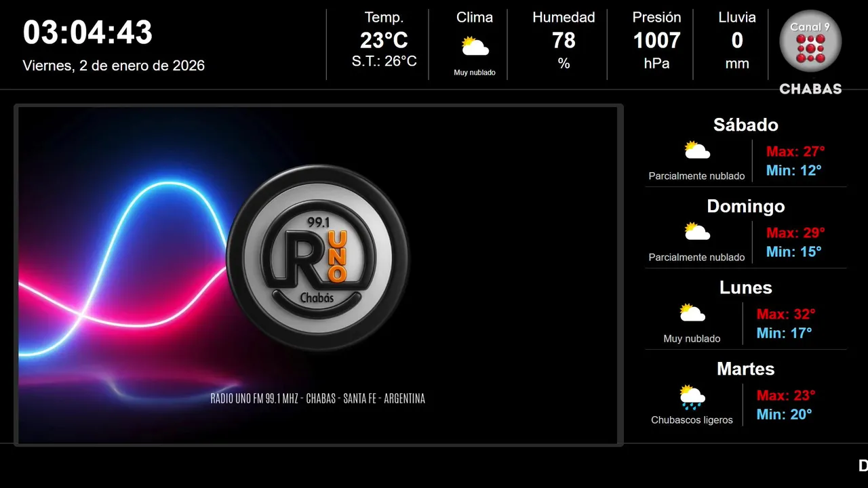Click Domingo's Parcialmente nublado label
The width and height of the screenshot is (868, 488).
pos(696,258)
